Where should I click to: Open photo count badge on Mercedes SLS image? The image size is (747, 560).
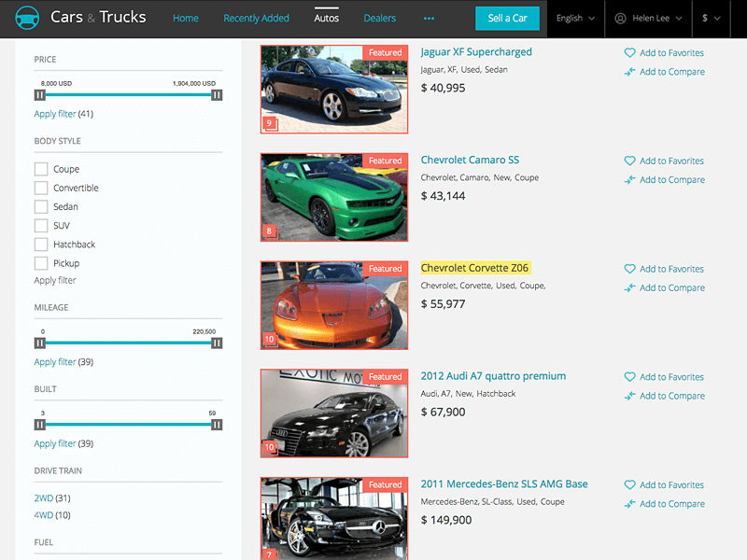pyautogui.click(x=270, y=554)
